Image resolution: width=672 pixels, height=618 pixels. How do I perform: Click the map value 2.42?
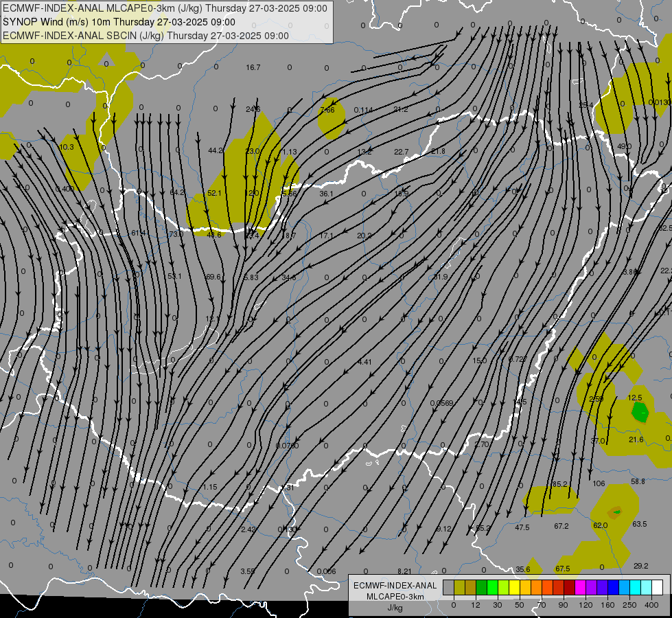(248, 529)
